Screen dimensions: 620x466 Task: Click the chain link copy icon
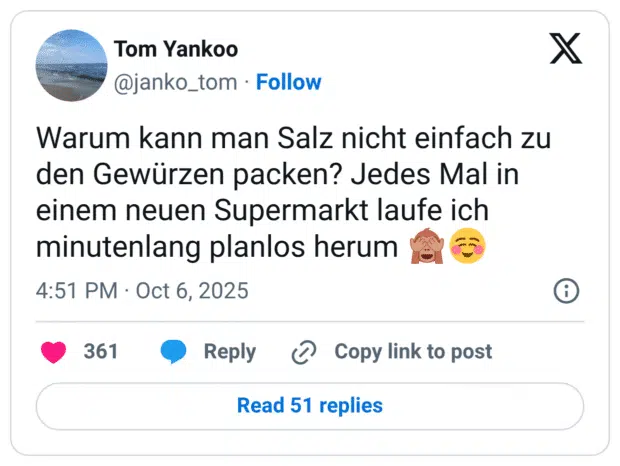303,352
